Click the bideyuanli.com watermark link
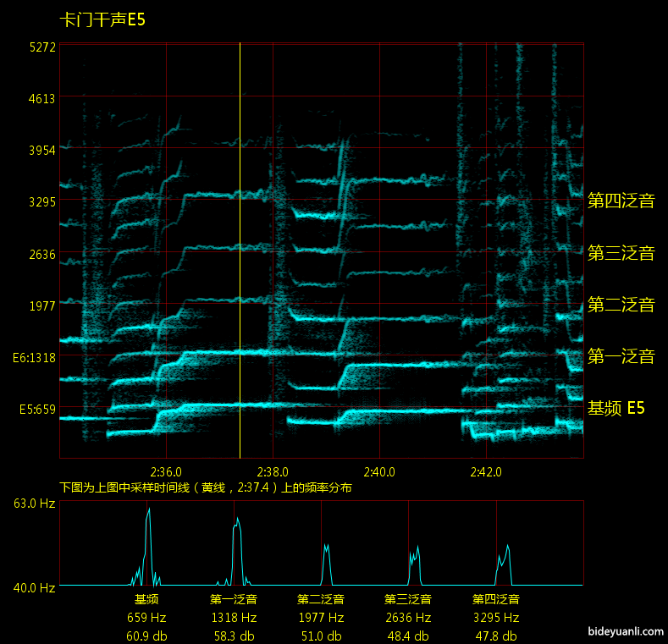 [623, 631]
